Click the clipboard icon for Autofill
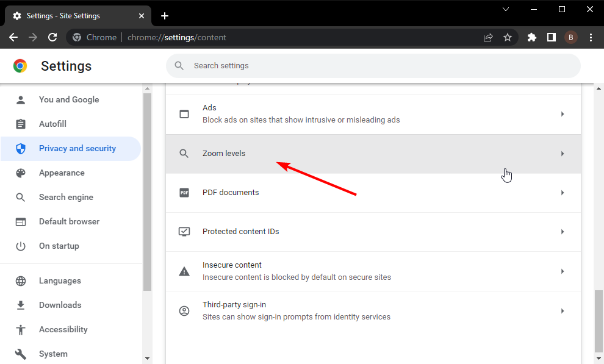 pyautogui.click(x=21, y=124)
